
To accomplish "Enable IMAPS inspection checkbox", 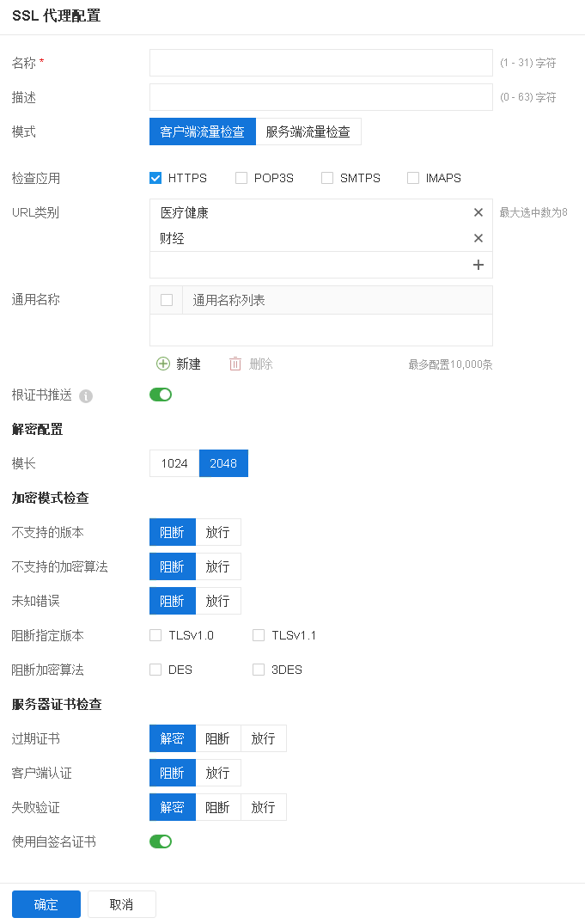I will click(413, 178).
